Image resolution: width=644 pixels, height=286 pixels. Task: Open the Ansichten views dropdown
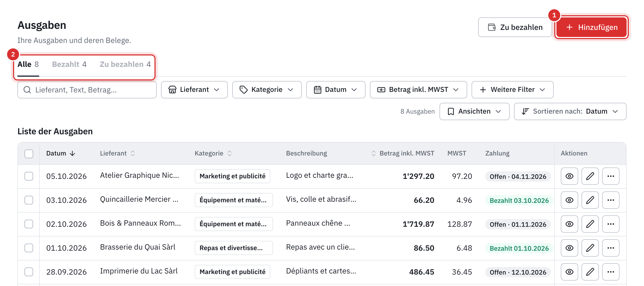point(474,111)
